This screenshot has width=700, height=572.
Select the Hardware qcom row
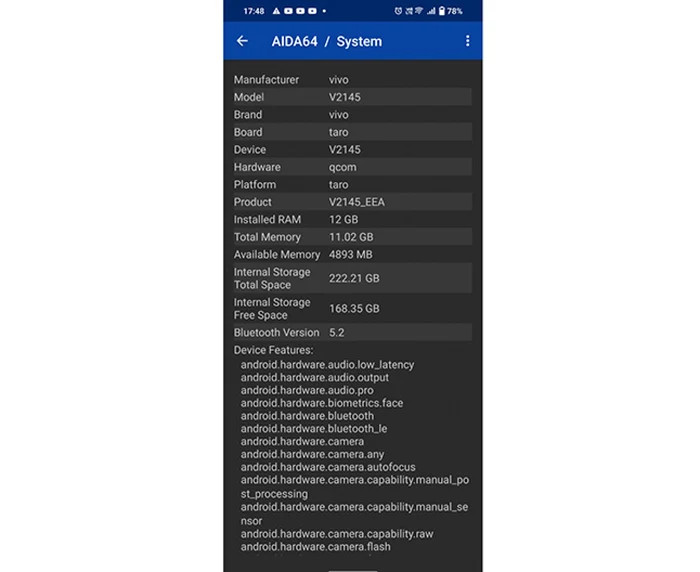352,167
